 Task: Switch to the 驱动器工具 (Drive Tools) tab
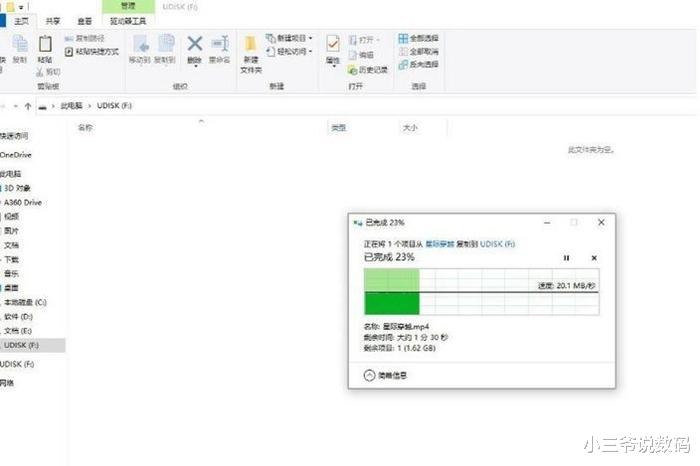click(128, 21)
